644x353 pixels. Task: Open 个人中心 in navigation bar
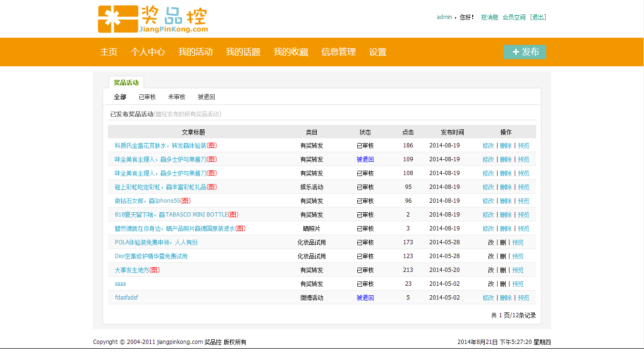[148, 52]
